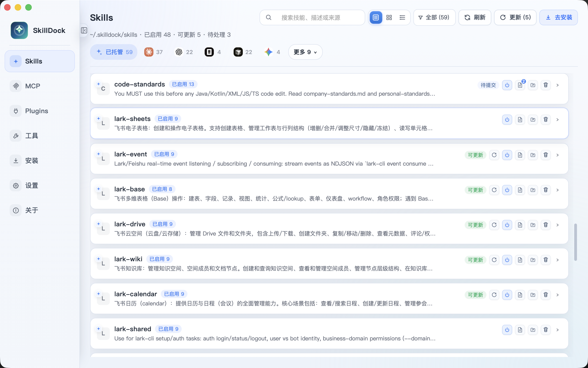Open the 更多 9 dropdown
588x368 pixels.
pyautogui.click(x=305, y=52)
